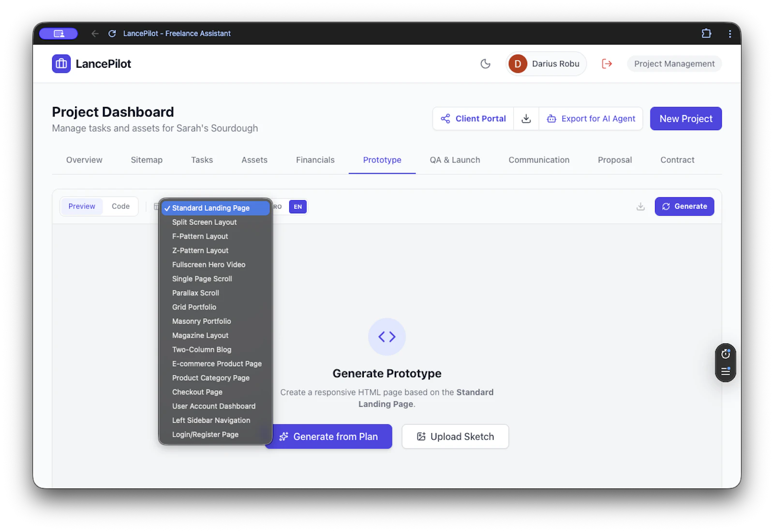The width and height of the screenshot is (774, 532).
Task: Click the download icon beside Client Portal
Action: tap(526, 118)
